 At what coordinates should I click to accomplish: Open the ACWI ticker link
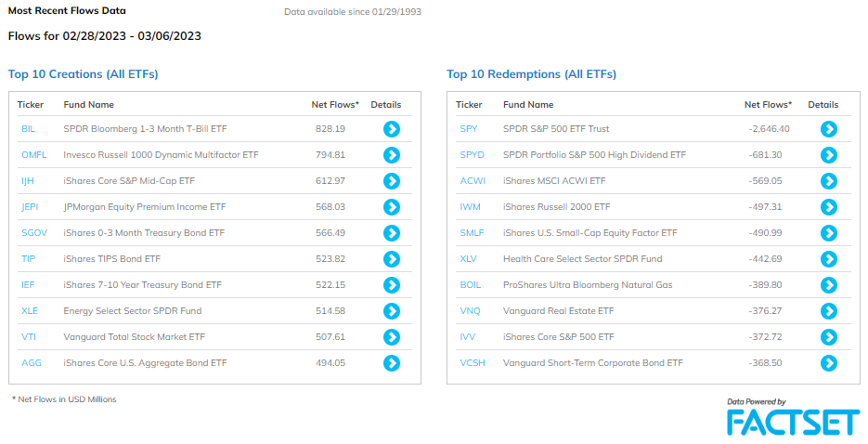point(473,180)
